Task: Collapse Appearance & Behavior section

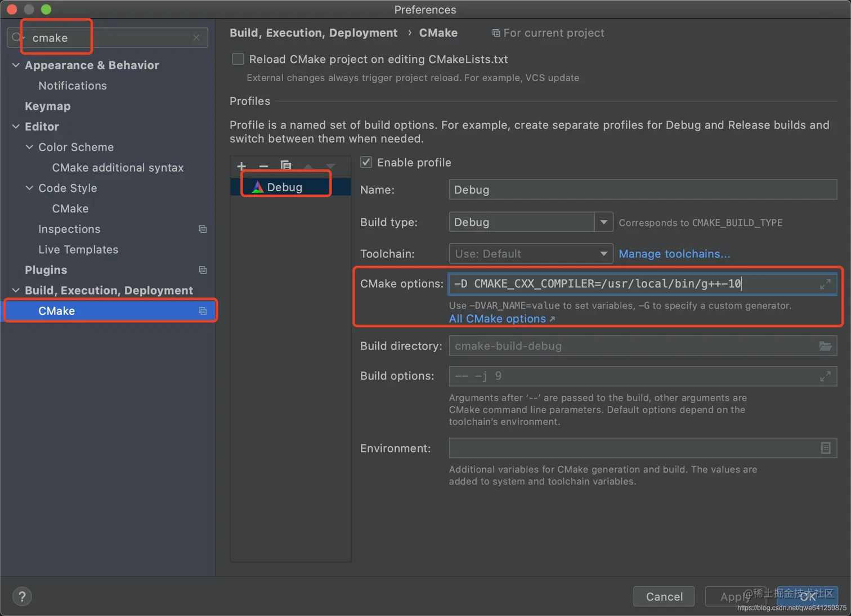Action: 16,65
